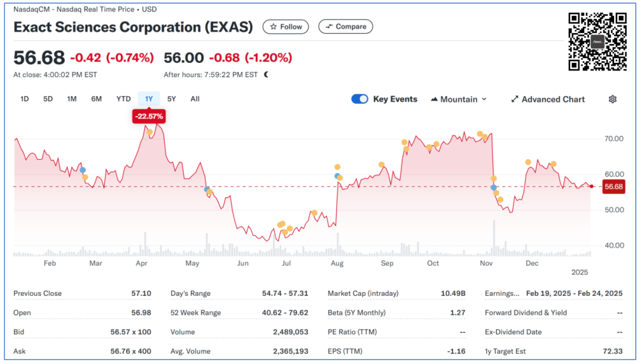Click the Earnings date range value

point(574,293)
